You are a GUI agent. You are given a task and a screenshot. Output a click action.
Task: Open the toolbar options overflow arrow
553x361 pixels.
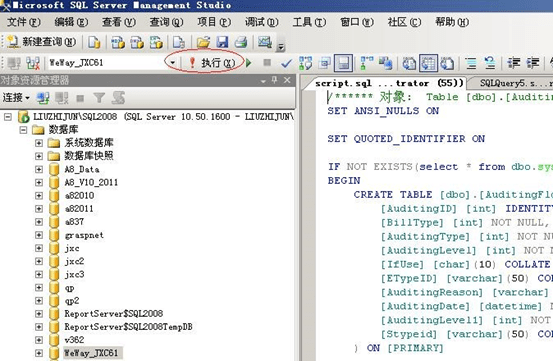point(281,47)
